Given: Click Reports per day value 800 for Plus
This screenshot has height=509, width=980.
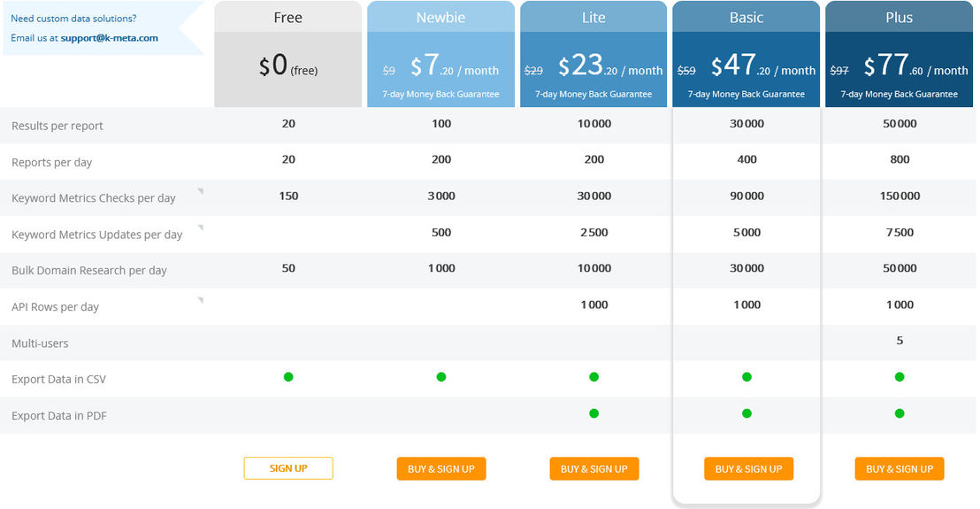Looking at the screenshot, I should point(900,159).
